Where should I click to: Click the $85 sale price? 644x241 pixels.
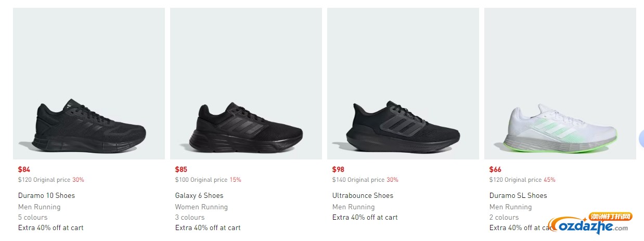pyautogui.click(x=181, y=169)
